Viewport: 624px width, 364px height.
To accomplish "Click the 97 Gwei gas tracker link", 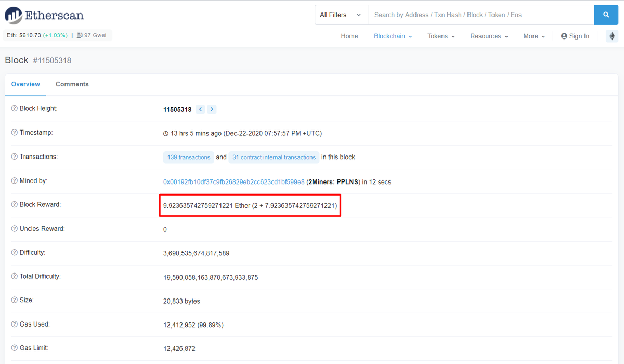I will pos(96,35).
